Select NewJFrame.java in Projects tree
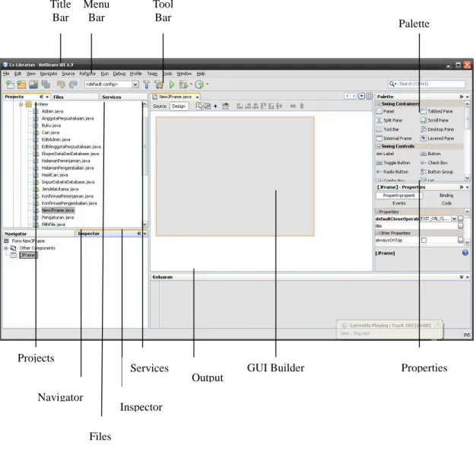Image resolution: width=476 pixels, height=452 pixels. (58, 210)
